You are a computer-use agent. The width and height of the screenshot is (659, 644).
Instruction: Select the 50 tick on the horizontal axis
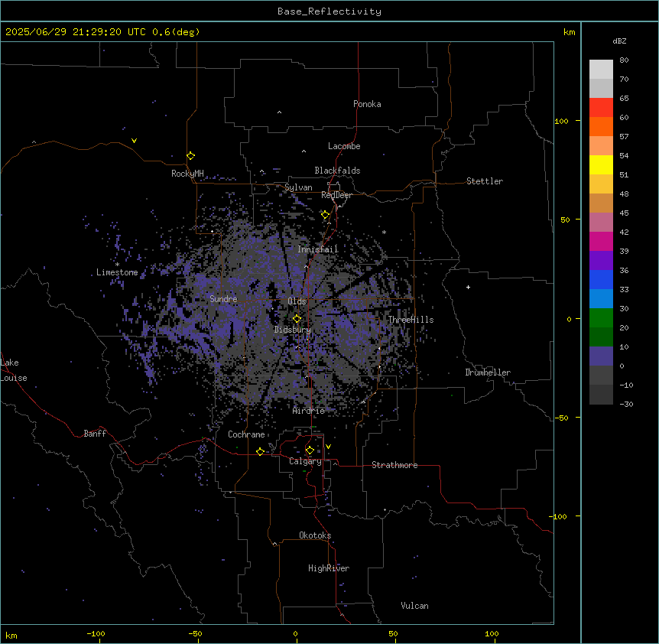tap(394, 633)
